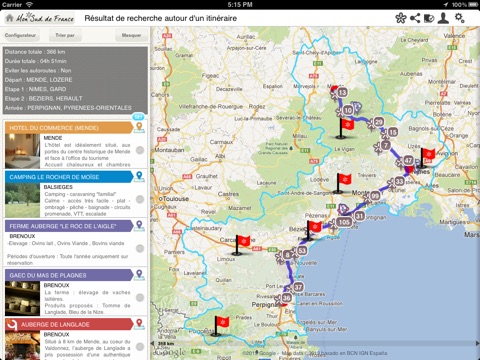
Task: Open the Auberge de Langlade result header
Action: coord(69,324)
